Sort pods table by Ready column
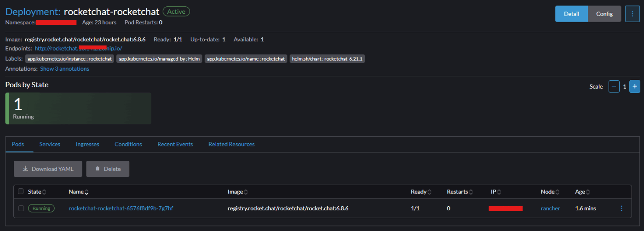This screenshot has width=644, height=231. [x=421, y=192]
